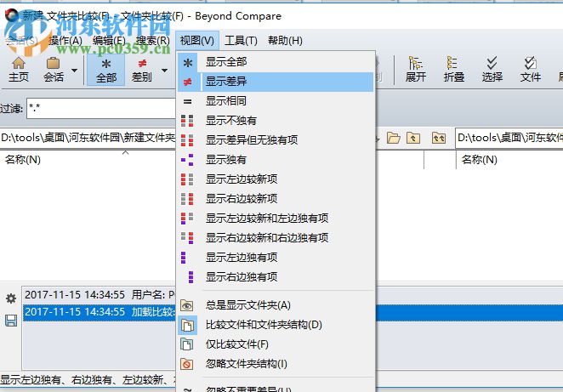This screenshot has height=392, width=563.
Task: Choose 显示不独有 option
Action: [276, 121]
